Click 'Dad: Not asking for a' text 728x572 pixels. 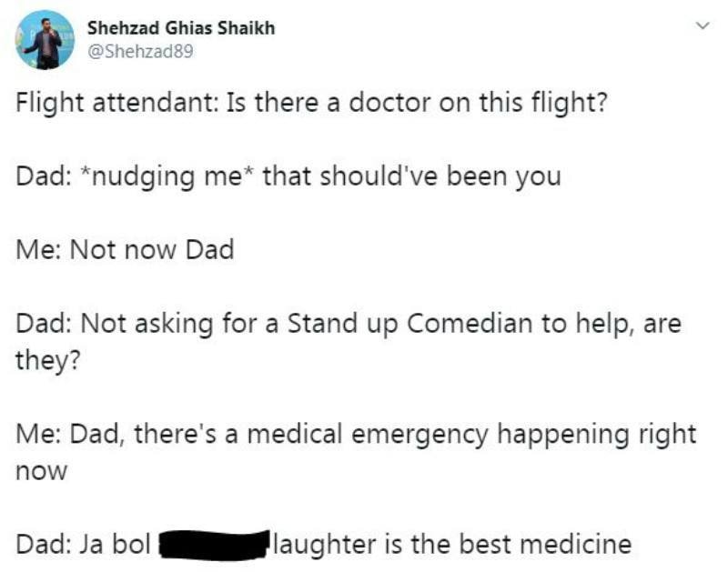(147, 323)
